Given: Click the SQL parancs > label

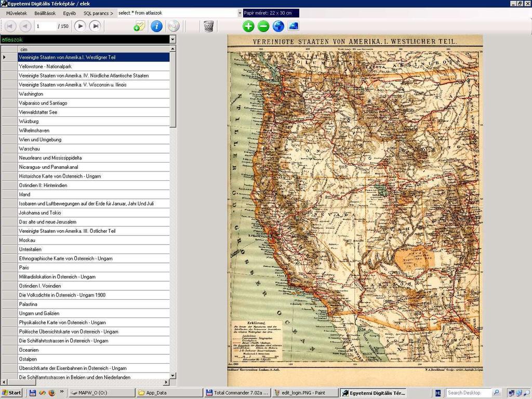Looking at the screenshot, I should click(98, 13).
